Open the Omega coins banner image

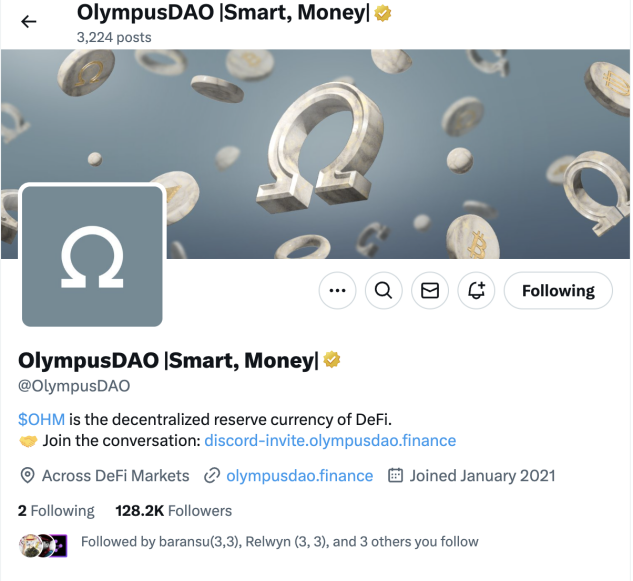(400, 130)
